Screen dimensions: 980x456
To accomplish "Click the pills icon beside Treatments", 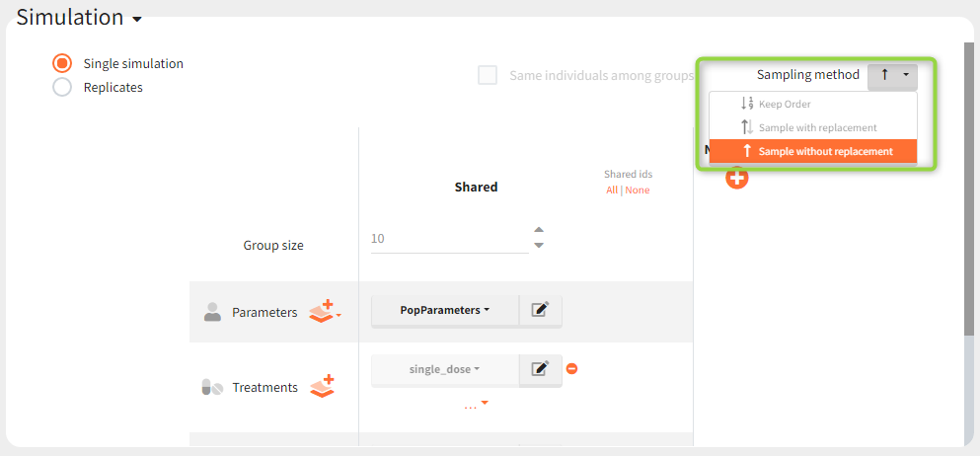I will 212,388.
